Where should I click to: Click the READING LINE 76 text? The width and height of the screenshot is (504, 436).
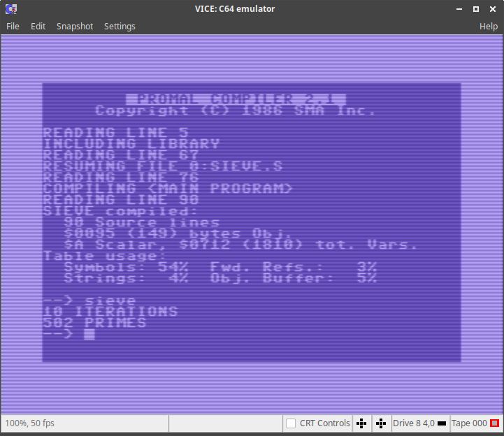121,177
